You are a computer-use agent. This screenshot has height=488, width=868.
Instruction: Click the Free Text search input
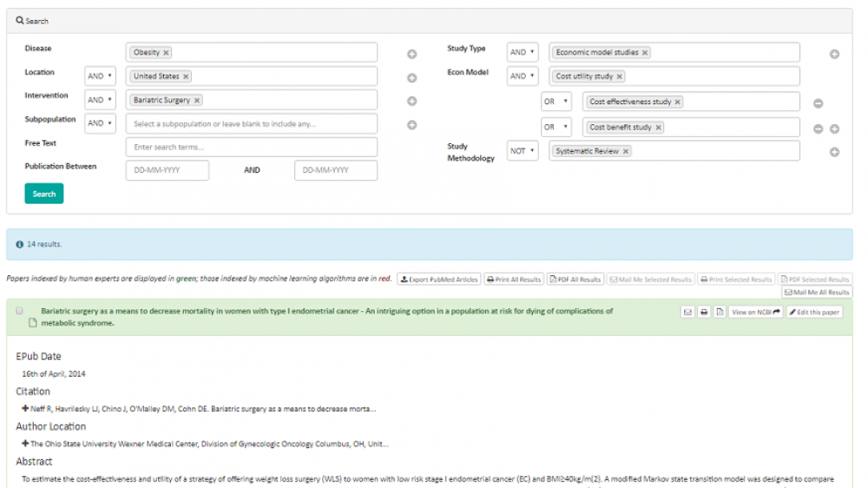pos(252,148)
